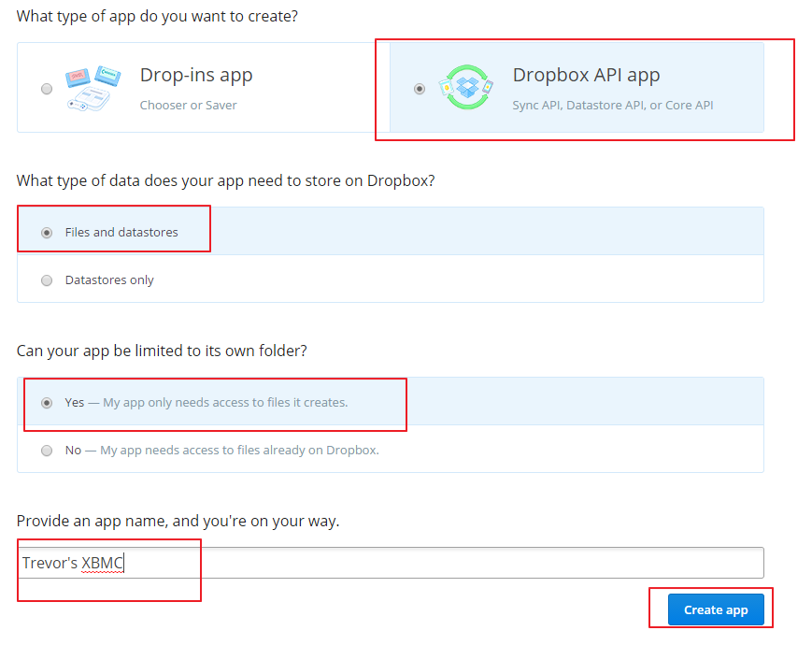
Task: Click the Create app button
Action: point(716,609)
